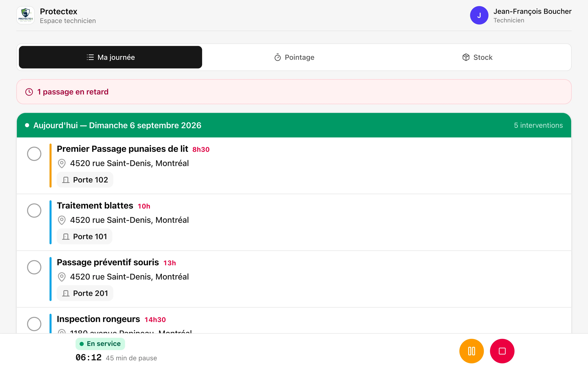Open Jean-François Boucher's avatar

click(479, 15)
